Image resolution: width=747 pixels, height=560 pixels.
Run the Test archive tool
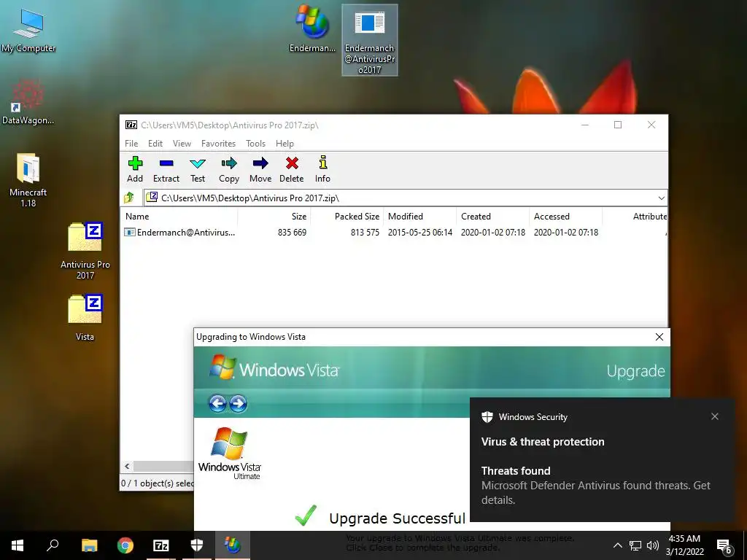coord(197,169)
